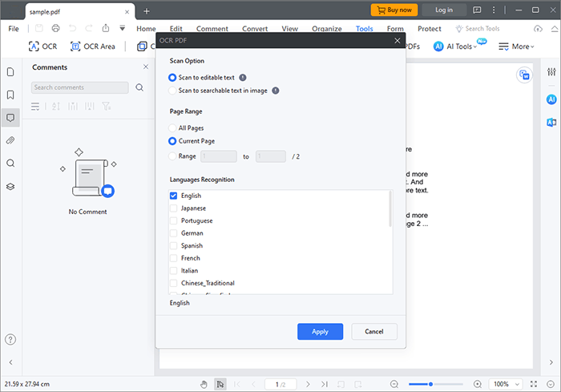The image size is (561, 392).
Task: Open the thumbnails panel icon
Action: (10, 72)
